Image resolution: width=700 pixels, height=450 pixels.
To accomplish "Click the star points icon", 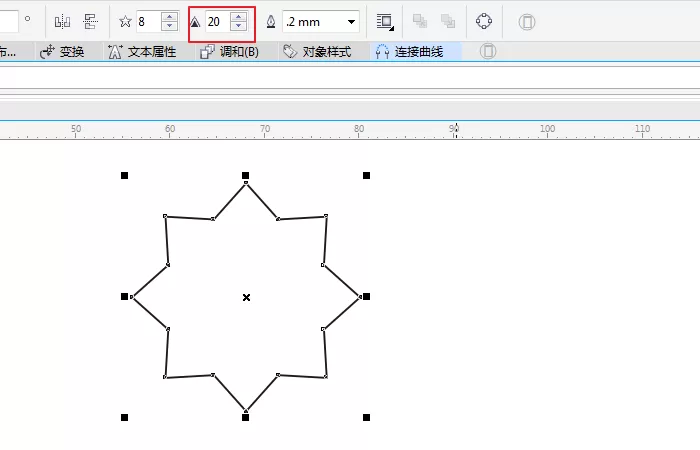I will 125,21.
